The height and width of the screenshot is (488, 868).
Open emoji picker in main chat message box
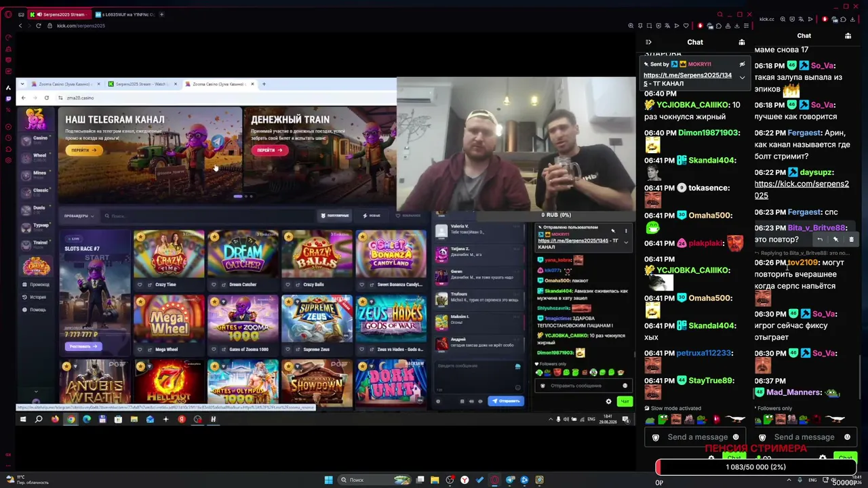pyautogui.click(x=736, y=437)
